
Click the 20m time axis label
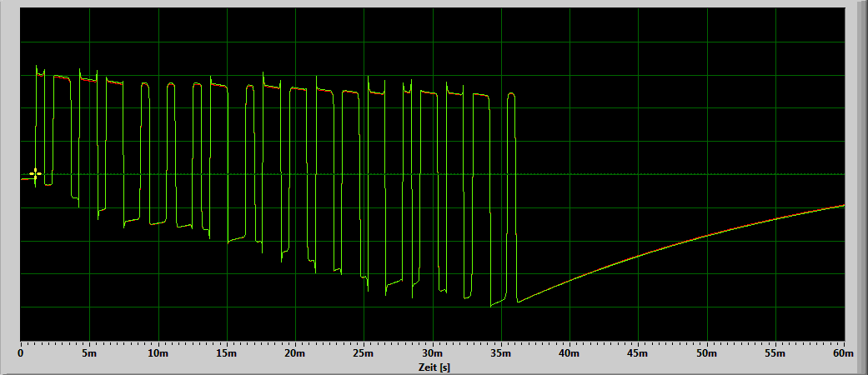click(x=295, y=352)
